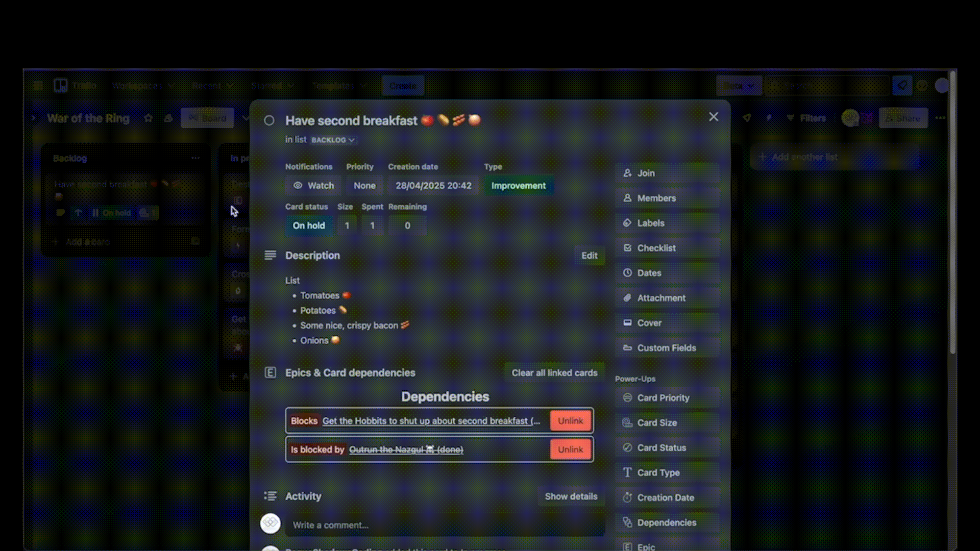This screenshot has height=551, width=980.
Task: Select the green Improvement type badge
Action: point(518,186)
